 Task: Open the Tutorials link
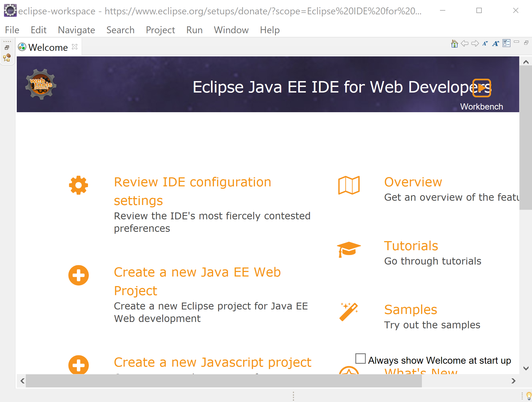pos(411,246)
